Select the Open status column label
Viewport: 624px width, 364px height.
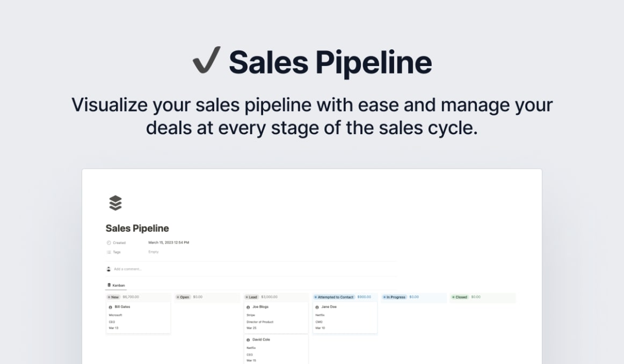point(183,297)
